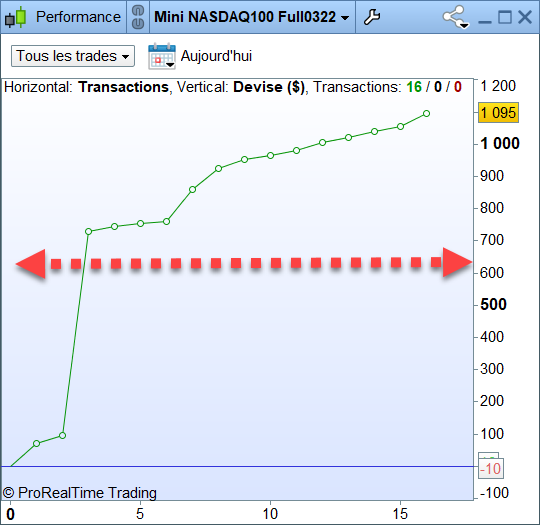Click the Aujourd'hui period label

click(x=216, y=56)
